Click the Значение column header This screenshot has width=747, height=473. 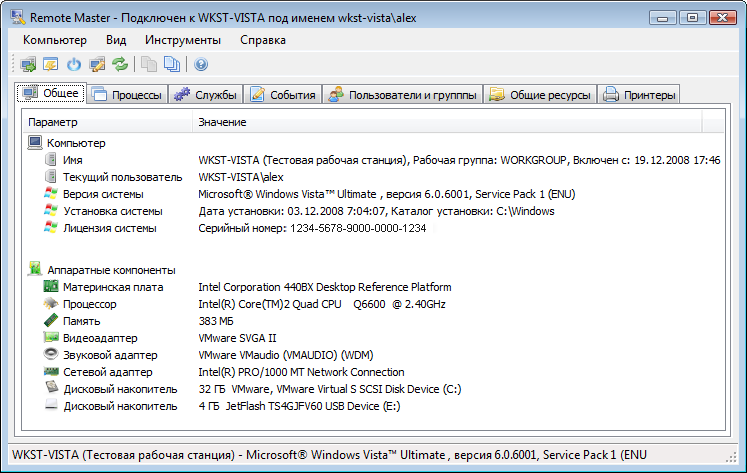click(447, 122)
